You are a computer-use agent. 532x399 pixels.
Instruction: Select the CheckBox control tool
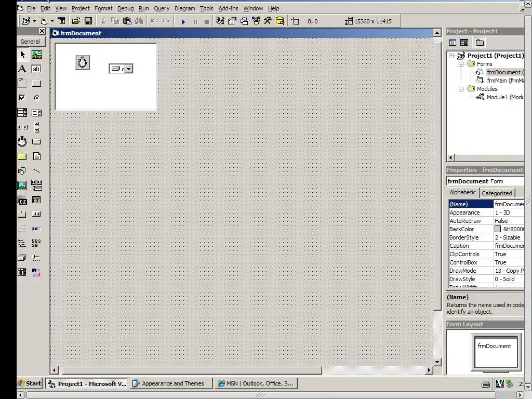pyautogui.click(x=22, y=98)
